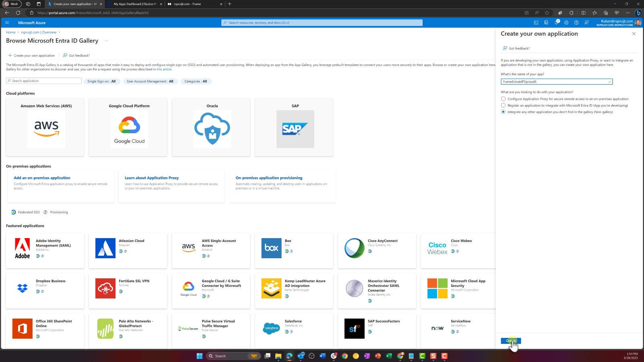Launch Slack from the taskbar

(334, 356)
